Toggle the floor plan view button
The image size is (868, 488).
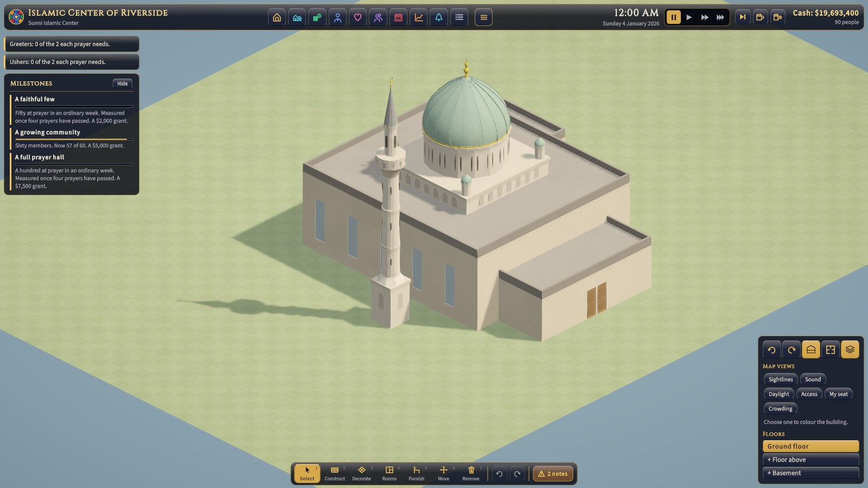point(831,350)
